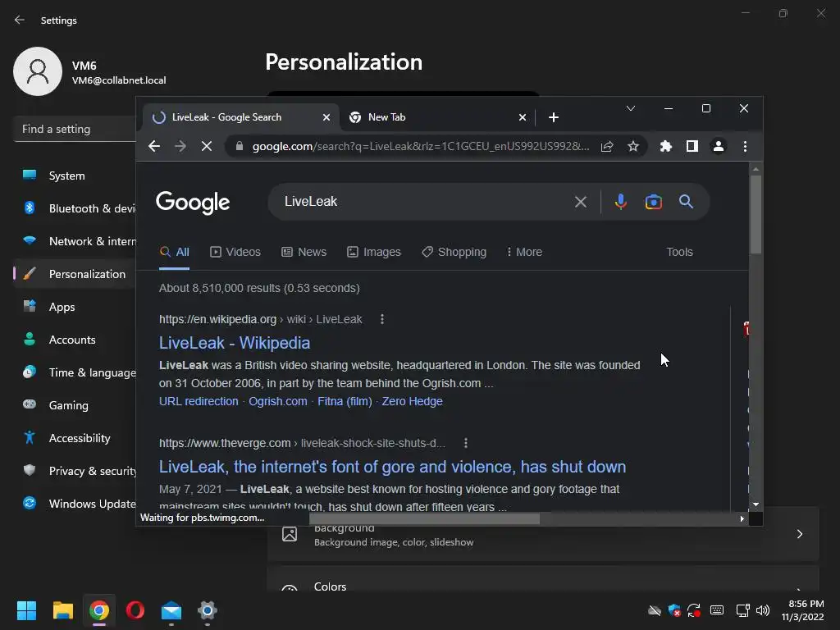Screen dimensions: 840x630
Task: Open volume control in system tray
Action: pos(763,610)
